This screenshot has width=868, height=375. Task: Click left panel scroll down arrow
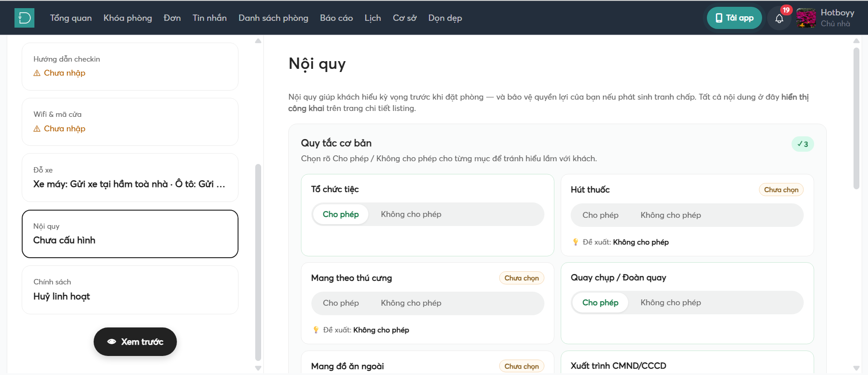tap(258, 368)
